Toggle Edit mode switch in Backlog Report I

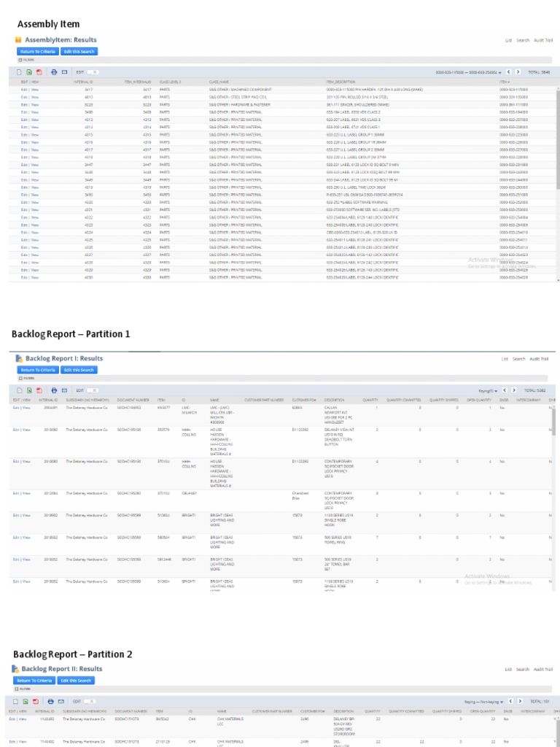tap(93, 390)
